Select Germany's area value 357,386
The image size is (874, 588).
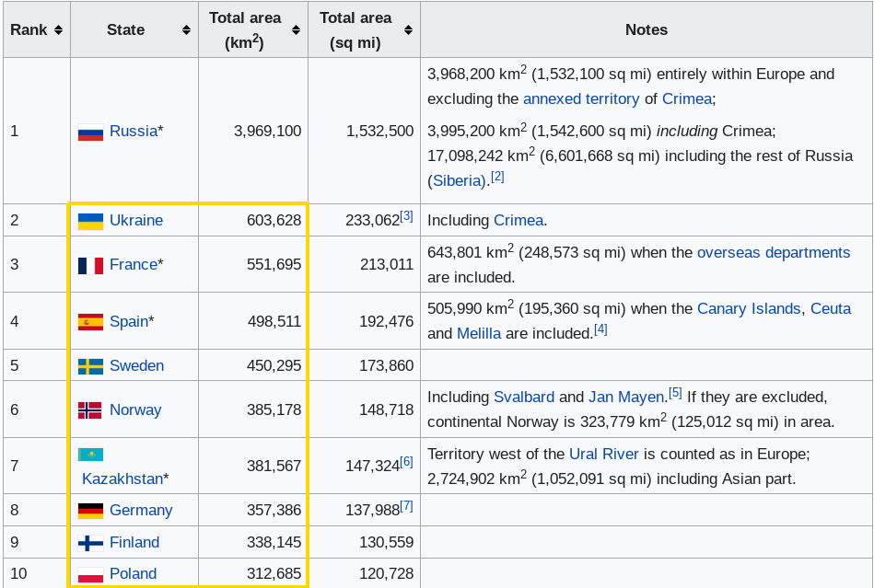274,510
